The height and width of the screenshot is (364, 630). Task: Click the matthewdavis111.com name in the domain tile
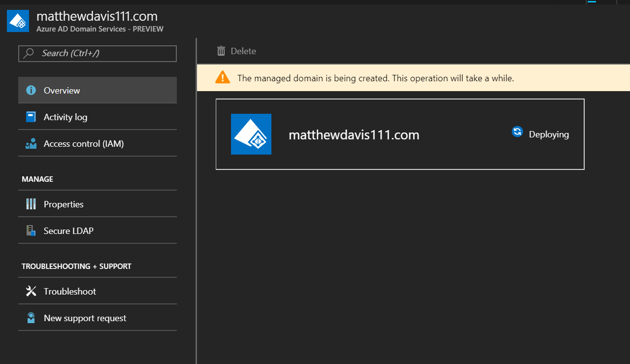[x=354, y=134]
